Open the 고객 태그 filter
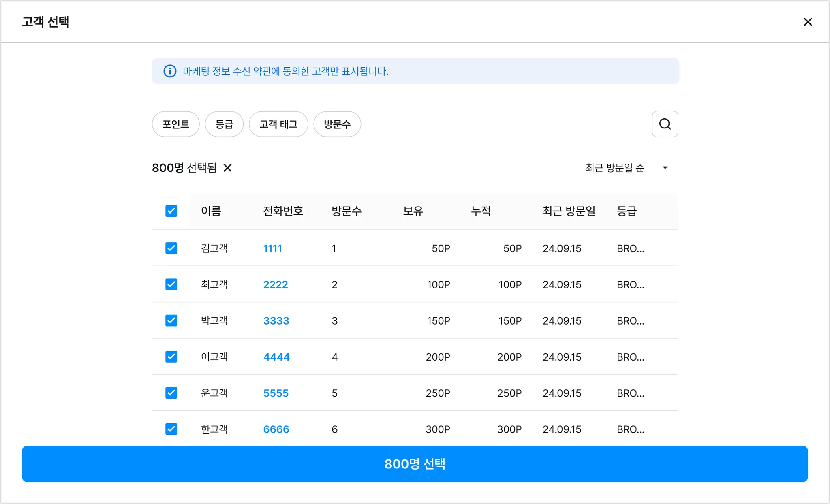This screenshot has width=830, height=504. (x=278, y=124)
